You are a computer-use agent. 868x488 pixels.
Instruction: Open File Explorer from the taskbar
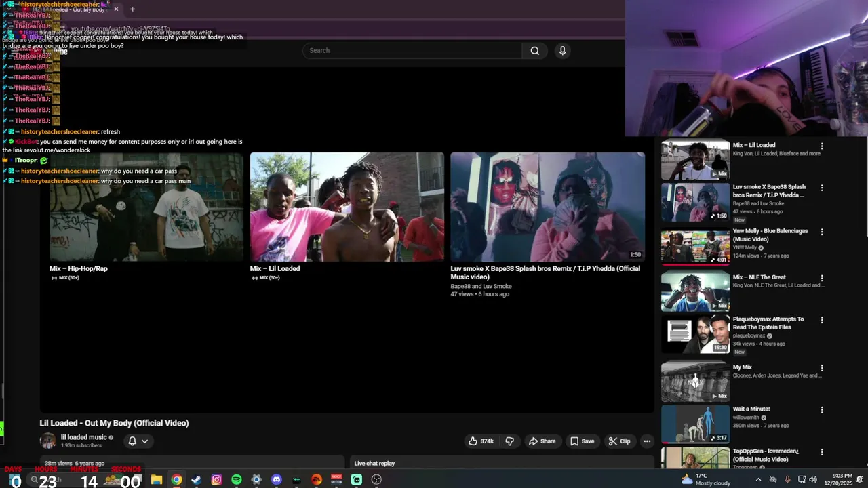coord(157,480)
